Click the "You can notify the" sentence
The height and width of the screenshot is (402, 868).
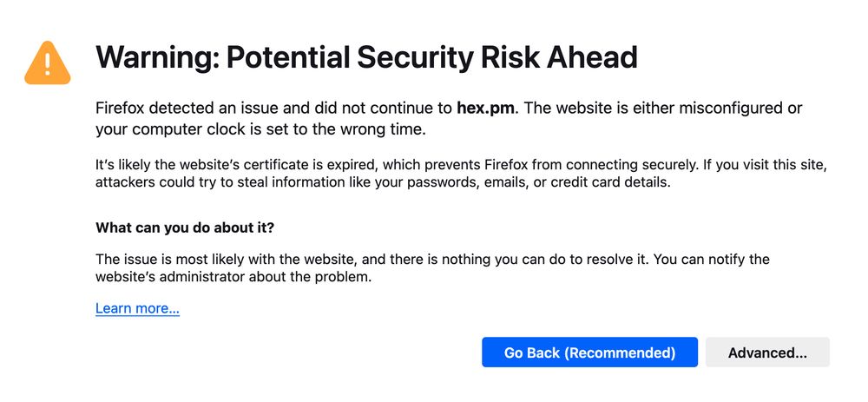pyautogui.click(x=712, y=259)
